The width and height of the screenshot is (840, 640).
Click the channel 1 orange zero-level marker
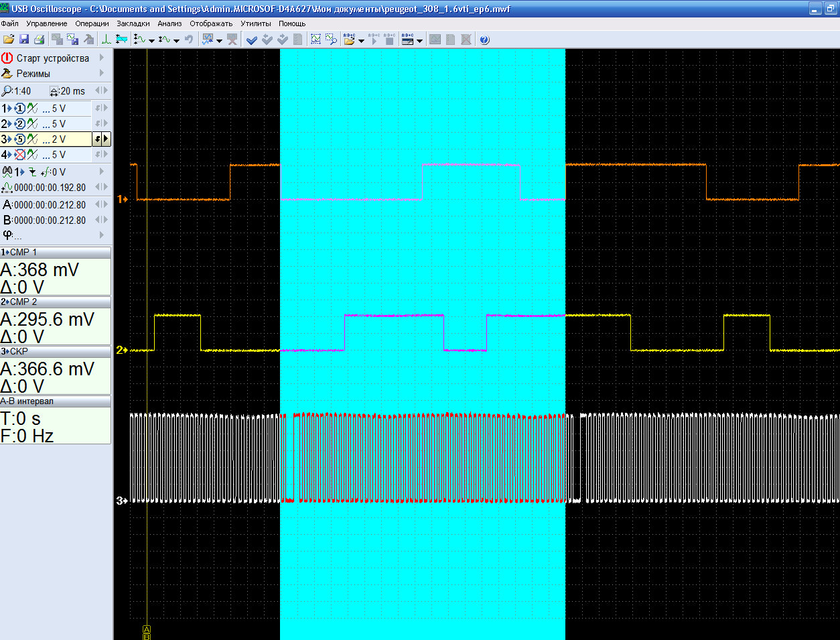click(122, 199)
